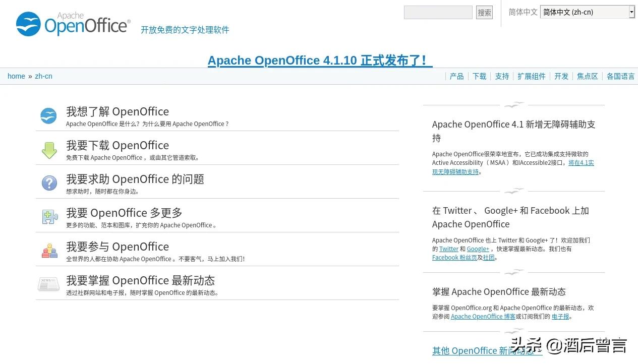Open the 下载 navigation item

coord(479,76)
